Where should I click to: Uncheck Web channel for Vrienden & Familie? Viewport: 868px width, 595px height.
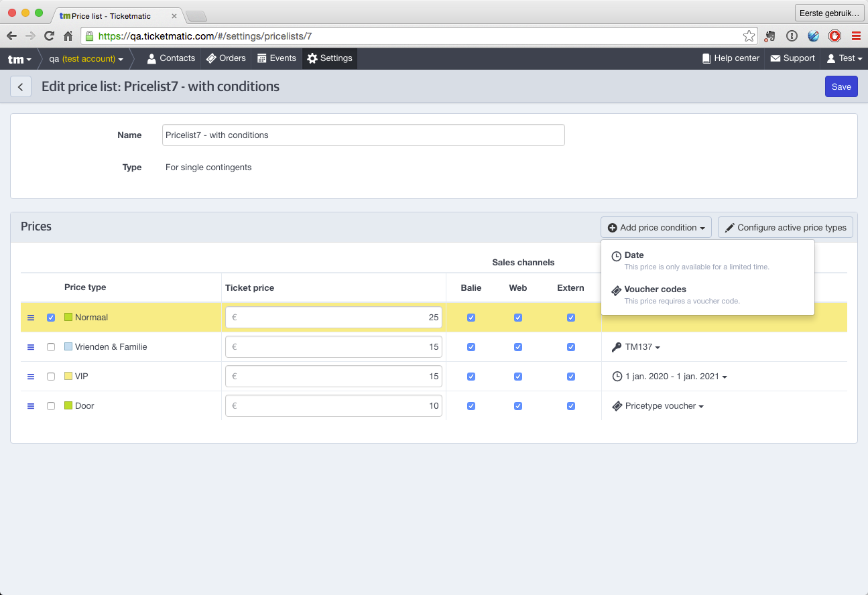(x=518, y=347)
